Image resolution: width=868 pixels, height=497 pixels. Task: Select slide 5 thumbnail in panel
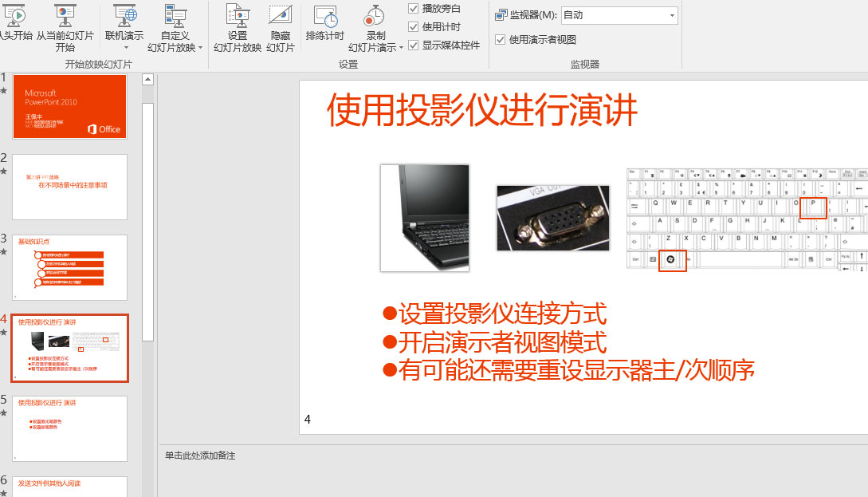click(x=70, y=428)
